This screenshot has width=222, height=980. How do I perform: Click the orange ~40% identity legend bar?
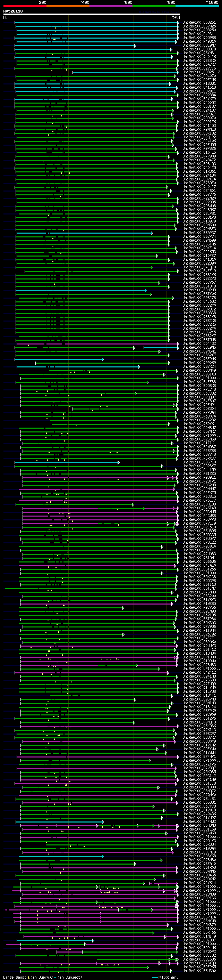[x=68, y=6]
